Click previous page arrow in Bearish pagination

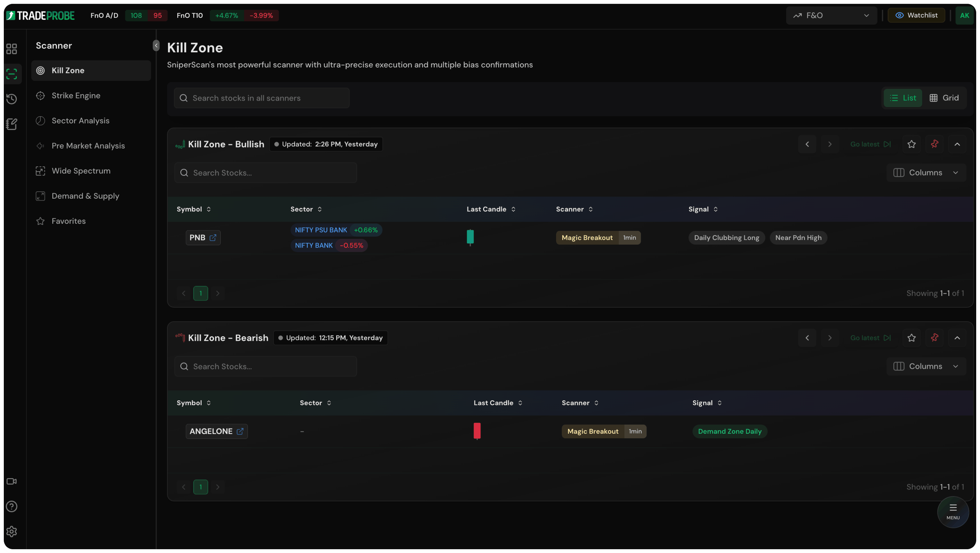point(184,487)
